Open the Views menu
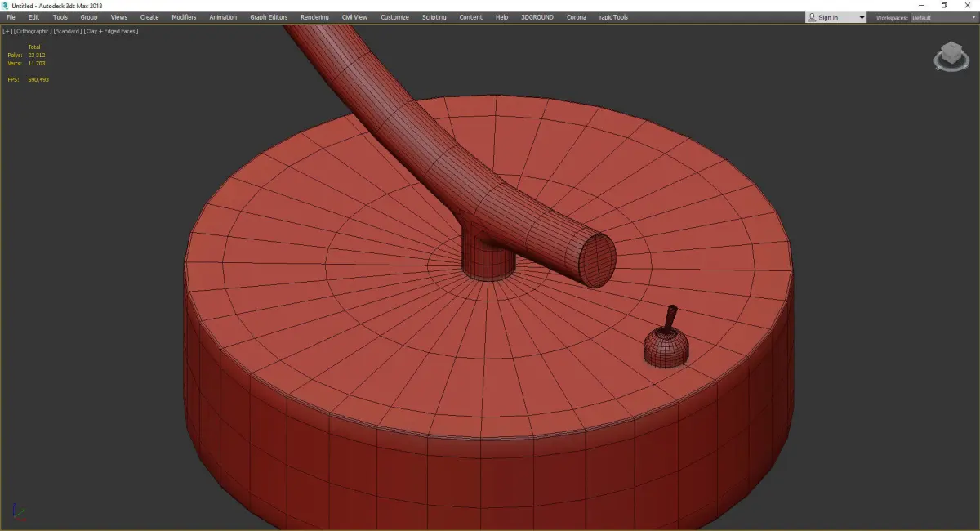The width and height of the screenshot is (980, 531). (x=119, y=17)
